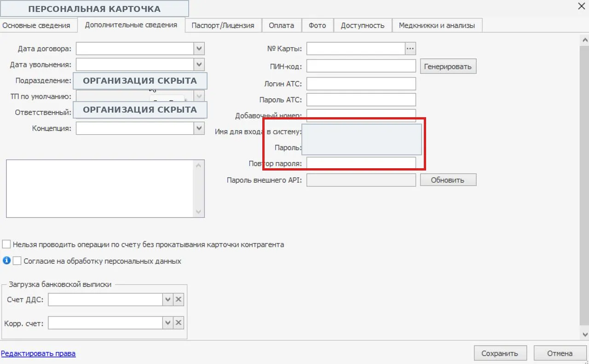The height and width of the screenshot is (364, 589).
Task: Open the Дата договора dropdown
Action: (199, 48)
